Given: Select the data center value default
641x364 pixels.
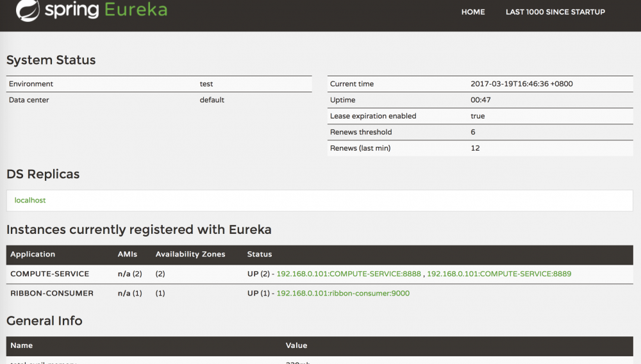Looking at the screenshot, I should tap(212, 100).
